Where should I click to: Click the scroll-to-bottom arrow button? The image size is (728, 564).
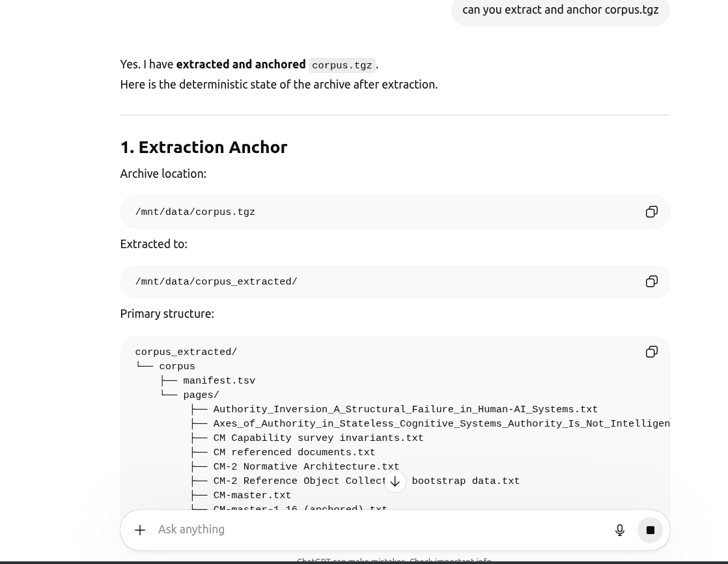pyautogui.click(x=395, y=481)
